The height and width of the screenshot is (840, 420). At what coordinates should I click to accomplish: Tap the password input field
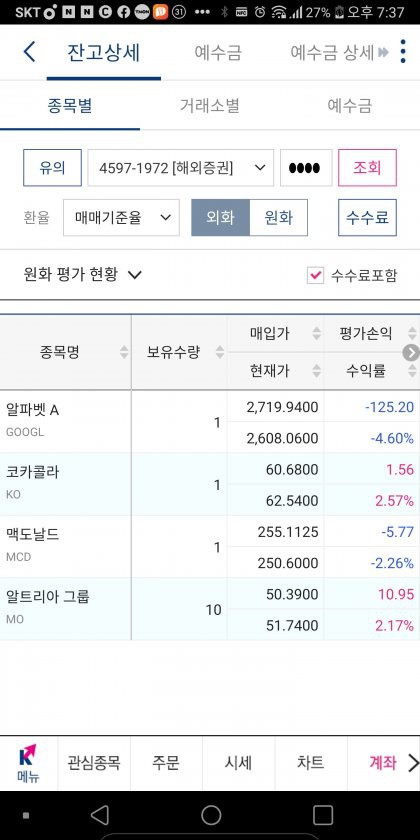(306, 168)
